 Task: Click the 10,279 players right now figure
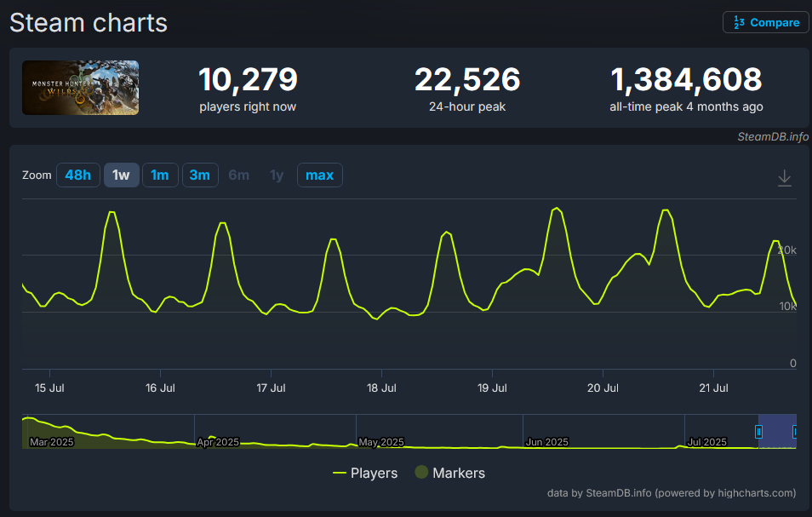click(248, 79)
